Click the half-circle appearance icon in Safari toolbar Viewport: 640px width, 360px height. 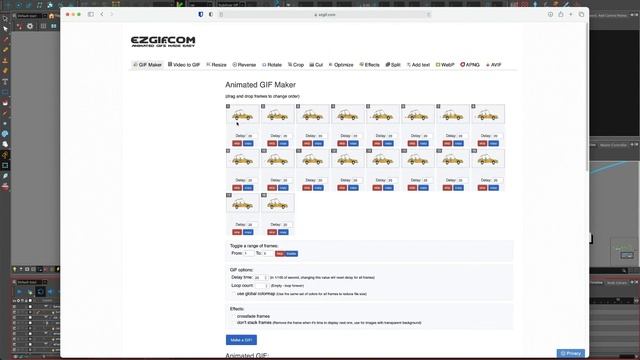(x=211, y=14)
